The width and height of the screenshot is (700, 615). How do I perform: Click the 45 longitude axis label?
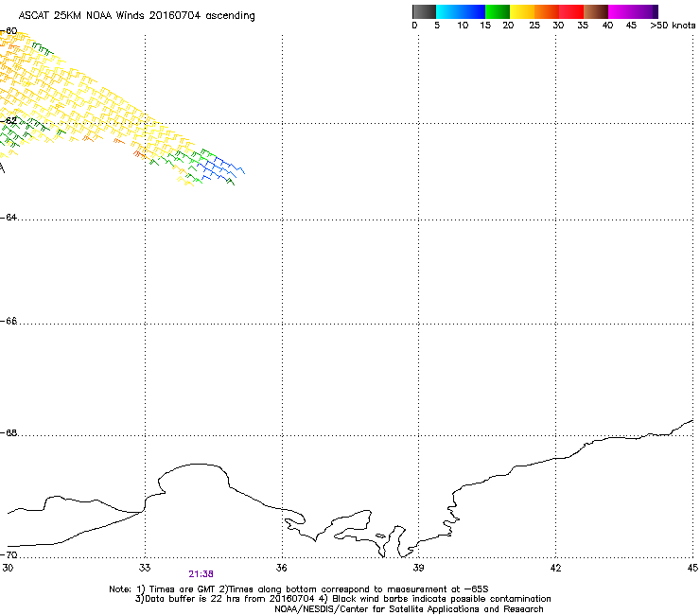692,568
